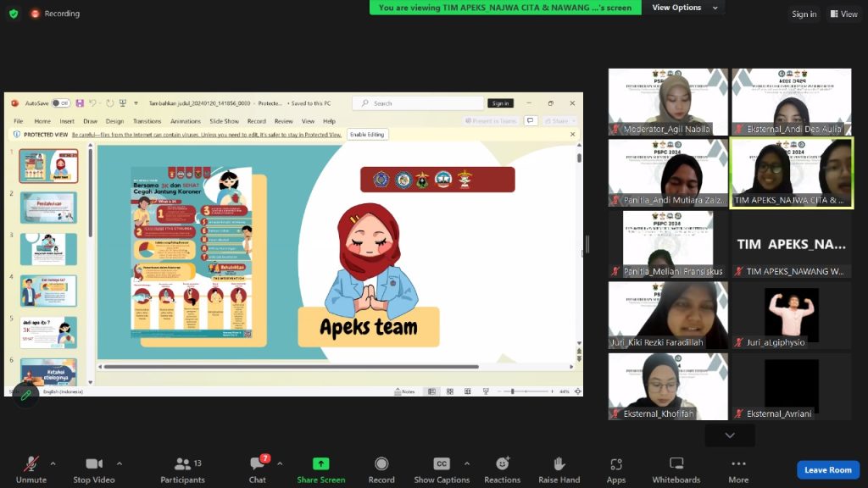Screen dimensions: 868x488
Task: Start Share Screen
Action: (x=320, y=469)
